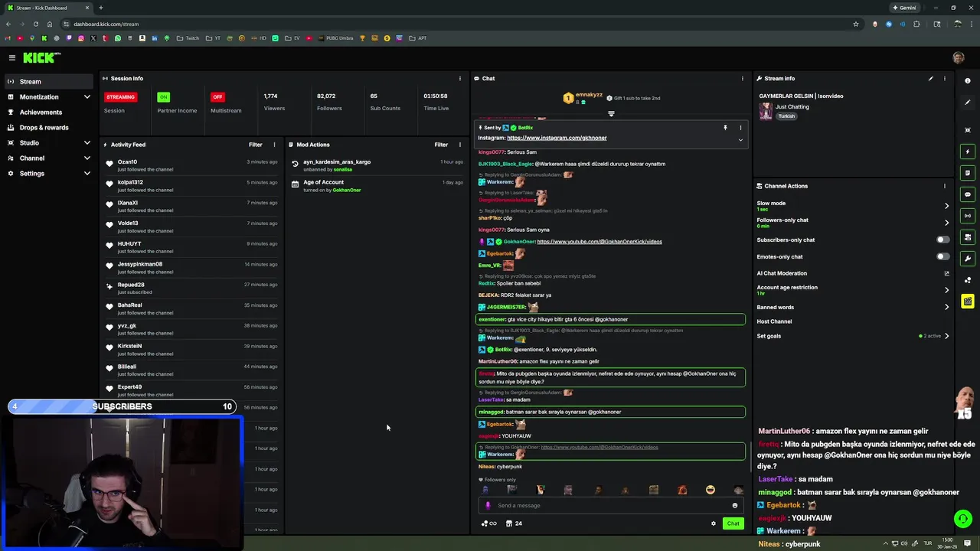Open Banned words chevron
The image size is (980, 551).
click(x=947, y=307)
